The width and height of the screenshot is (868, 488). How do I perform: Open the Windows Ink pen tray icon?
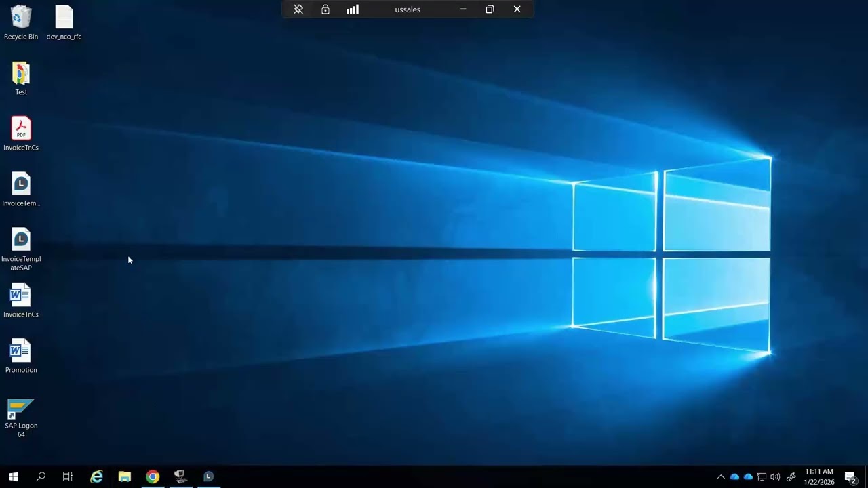click(x=791, y=477)
